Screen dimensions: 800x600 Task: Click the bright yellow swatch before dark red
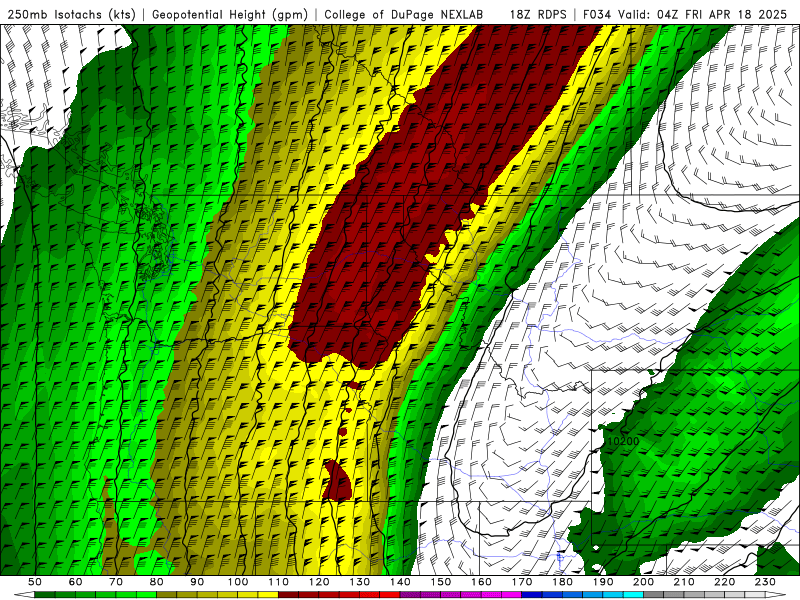pos(268,595)
